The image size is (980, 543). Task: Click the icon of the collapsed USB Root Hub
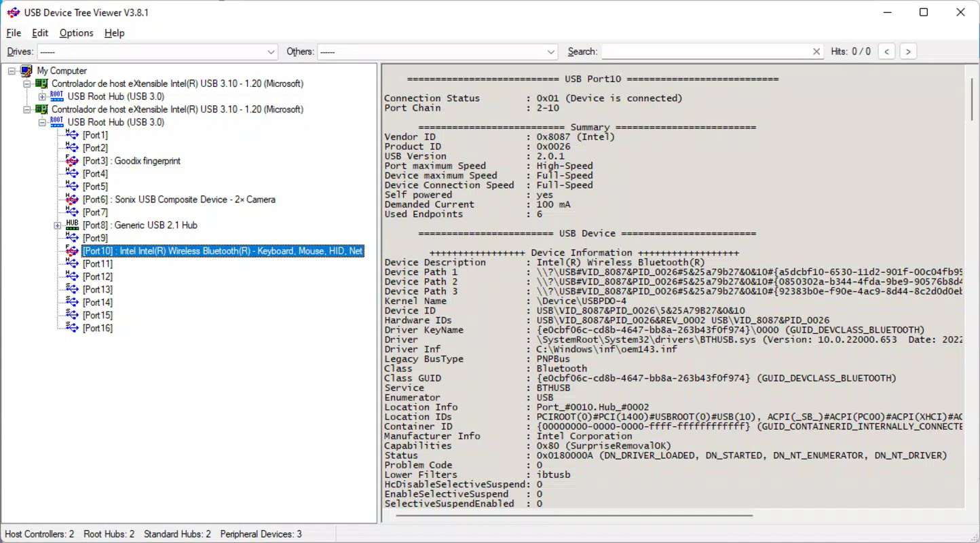57,96
